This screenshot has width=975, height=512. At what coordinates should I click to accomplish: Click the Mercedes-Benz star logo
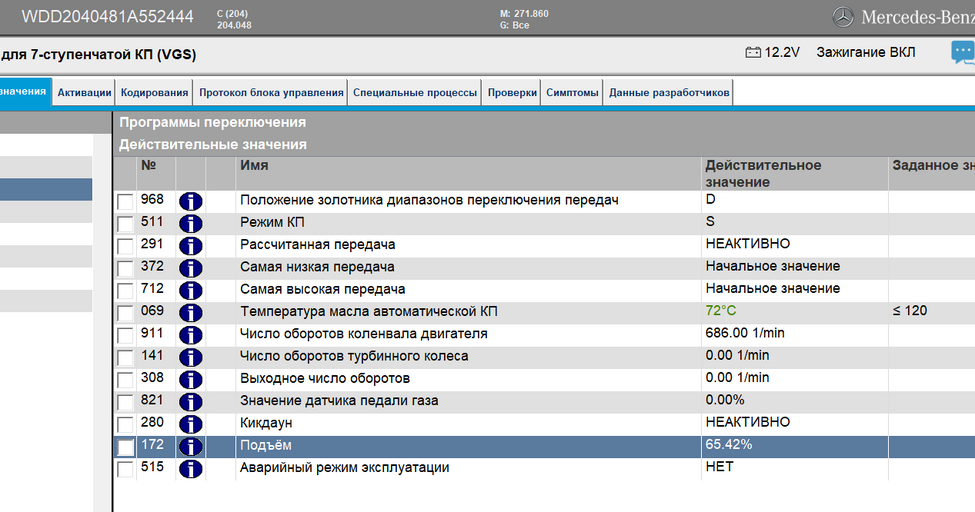click(x=843, y=17)
